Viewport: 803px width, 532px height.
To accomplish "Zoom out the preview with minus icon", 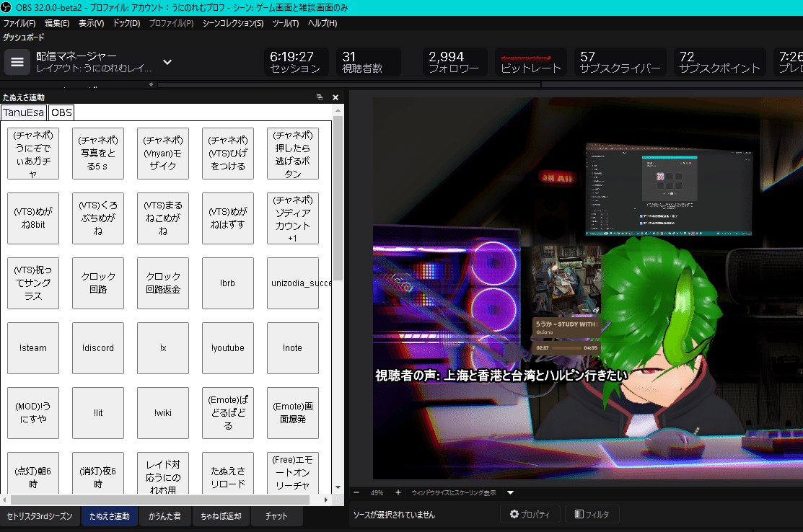I will point(356,492).
